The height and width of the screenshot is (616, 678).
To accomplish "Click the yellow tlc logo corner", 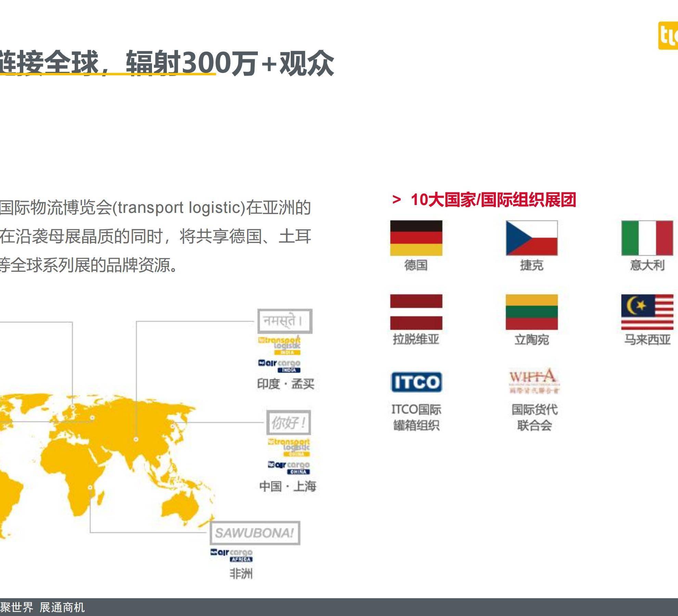I will click(x=668, y=35).
